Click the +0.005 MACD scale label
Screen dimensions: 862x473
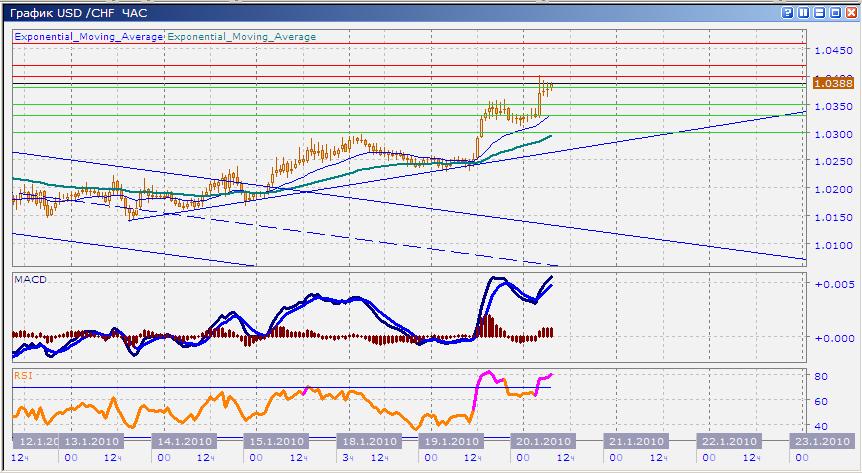[x=832, y=285]
